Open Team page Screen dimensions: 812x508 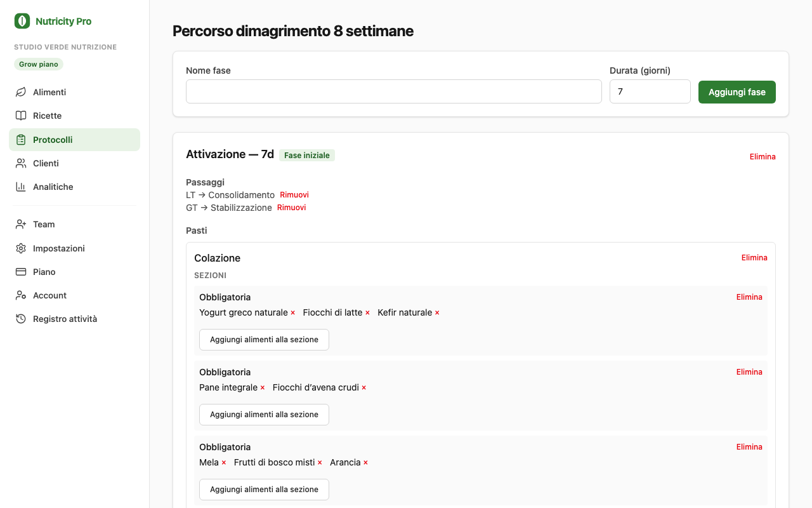click(x=74, y=224)
